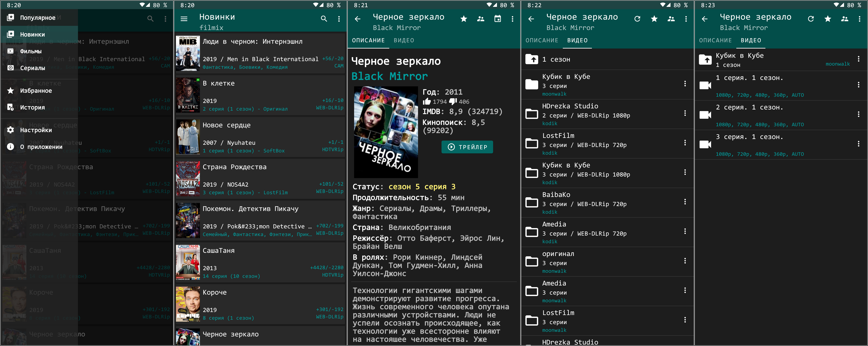The width and height of the screenshot is (868, 346).
Task: Toggle the favorite star on the episodes list screen
Action: point(828,19)
